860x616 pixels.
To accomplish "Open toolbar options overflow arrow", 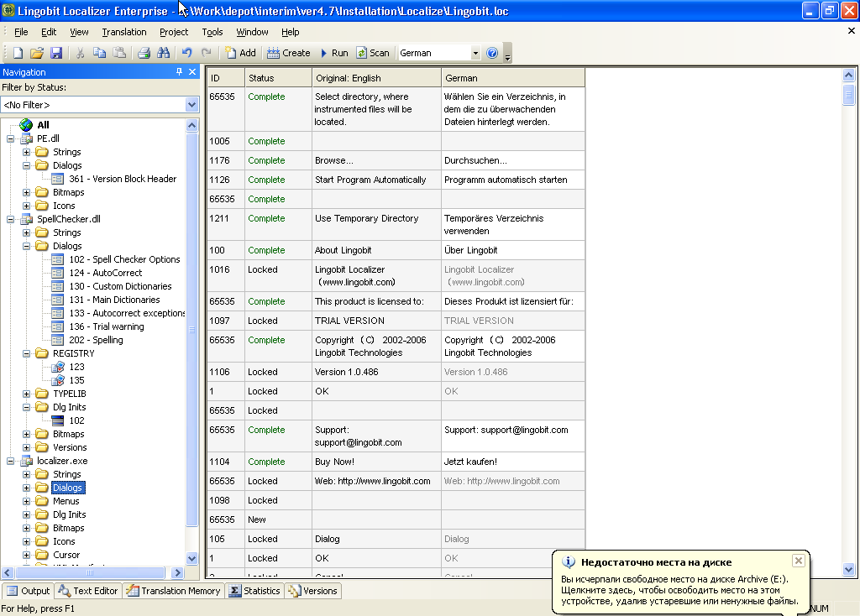I will click(x=508, y=55).
